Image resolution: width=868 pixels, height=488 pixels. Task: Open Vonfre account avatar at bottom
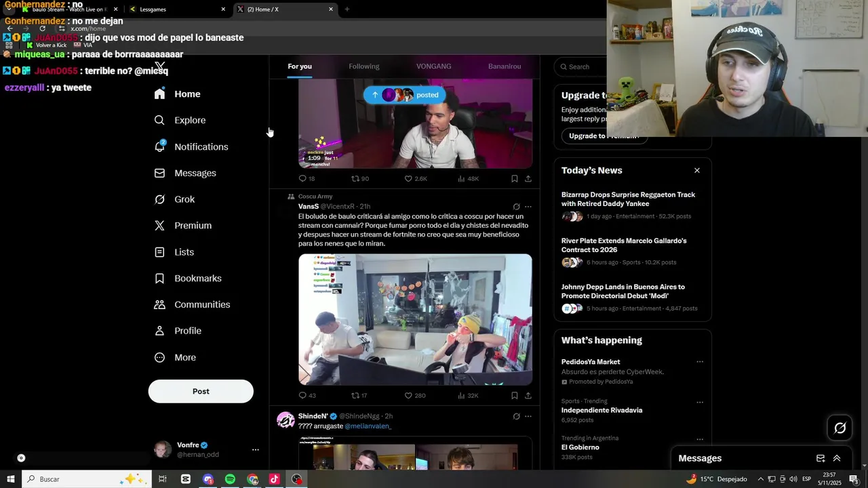click(x=163, y=449)
